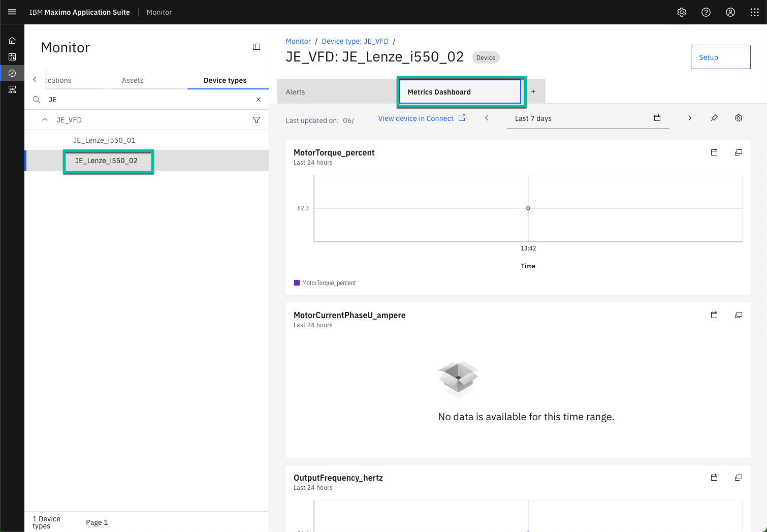Image resolution: width=767 pixels, height=532 pixels.
Task: Open calendar for MotorCurrentPhaseU_ampere card
Action: tap(714, 315)
